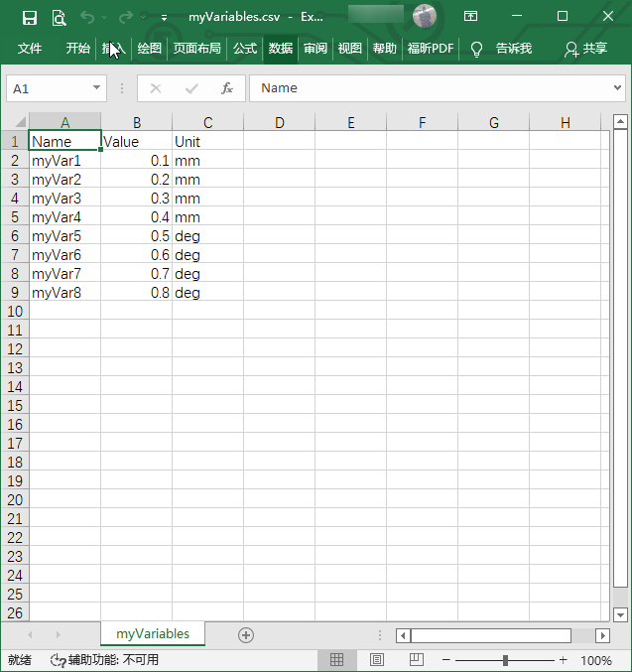Switch to the 视图 ribbon tab
The width and height of the screenshot is (632, 672).
(x=350, y=48)
